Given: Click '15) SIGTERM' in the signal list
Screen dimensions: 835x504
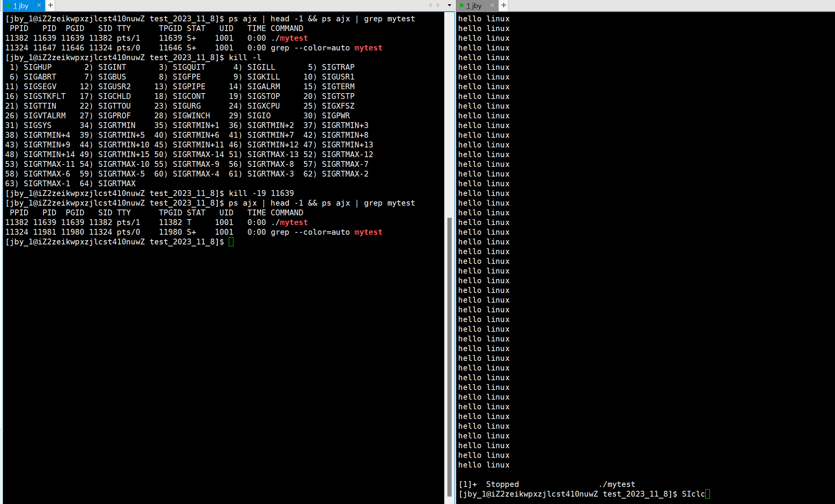Looking at the screenshot, I should coord(329,87).
